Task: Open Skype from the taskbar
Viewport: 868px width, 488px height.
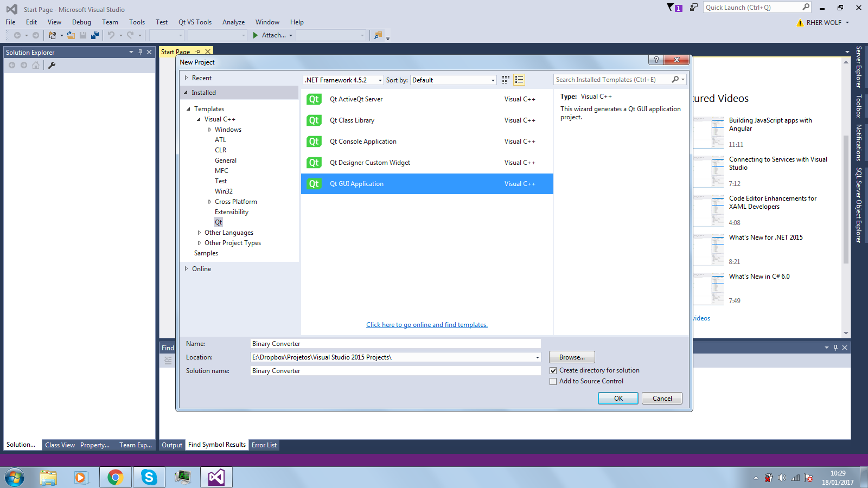Action: coord(149,477)
